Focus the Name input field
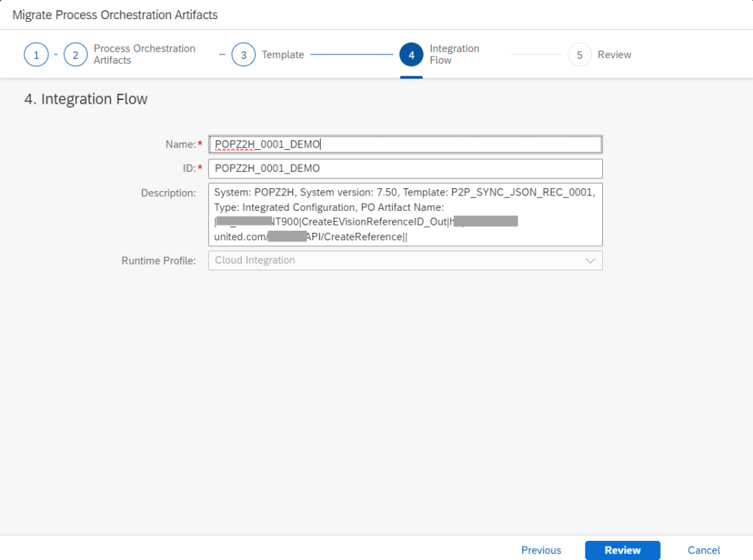Image resolution: width=753 pixels, height=560 pixels. tap(404, 144)
